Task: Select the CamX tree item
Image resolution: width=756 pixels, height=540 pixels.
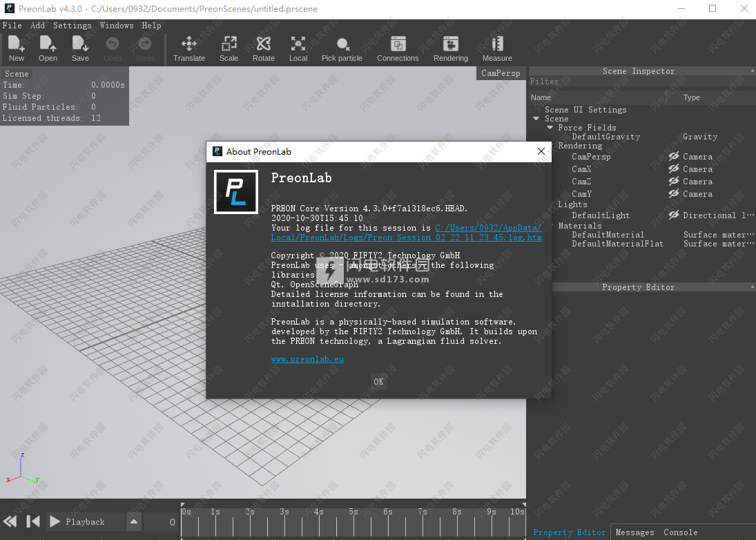Action: pyautogui.click(x=581, y=169)
